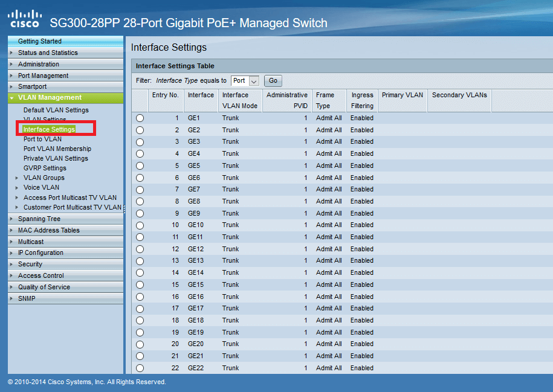The height and width of the screenshot is (392, 553).
Task: Select the radio button for GE19
Action: click(x=140, y=332)
